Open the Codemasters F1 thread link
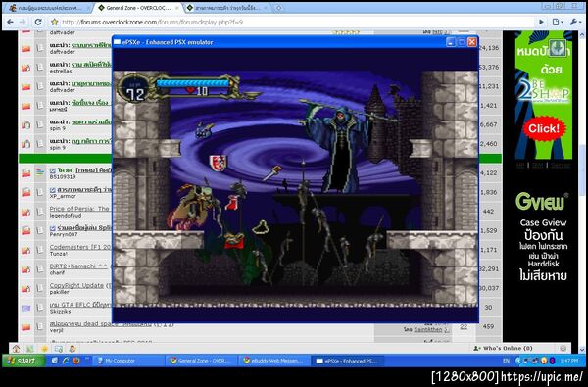Screen dimensions: 588x387 pyautogui.click(x=80, y=247)
